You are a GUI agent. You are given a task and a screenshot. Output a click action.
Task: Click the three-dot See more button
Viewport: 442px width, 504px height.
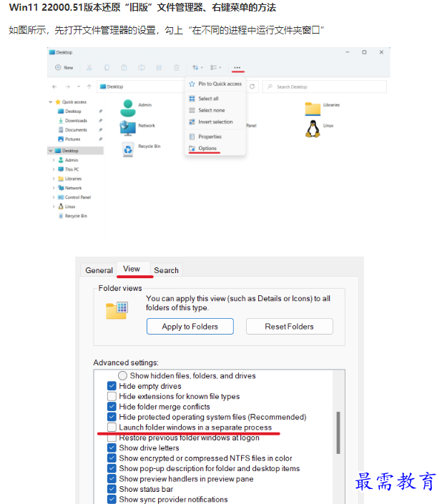pos(237,67)
